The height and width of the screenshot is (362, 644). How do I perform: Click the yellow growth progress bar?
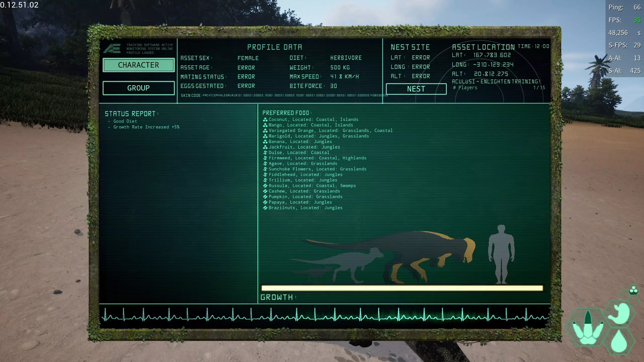pyautogui.click(x=402, y=288)
